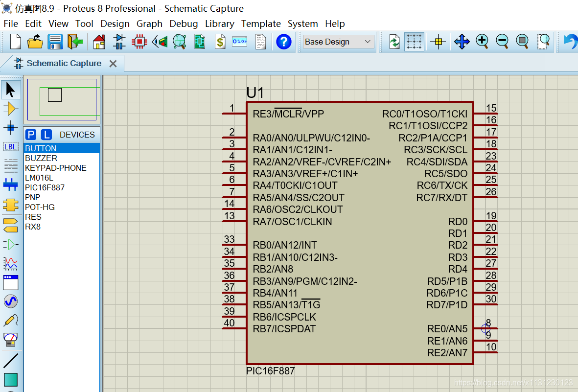Open the Debug menu
This screenshot has width=578, height=392.
click(184, 23)
